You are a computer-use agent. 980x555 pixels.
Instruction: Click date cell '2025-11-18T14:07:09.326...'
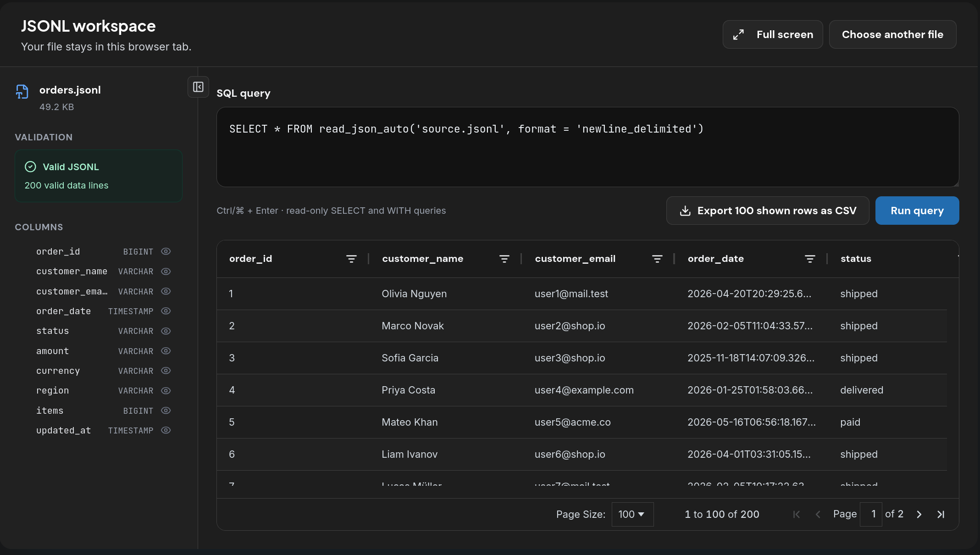coord(751,358)
